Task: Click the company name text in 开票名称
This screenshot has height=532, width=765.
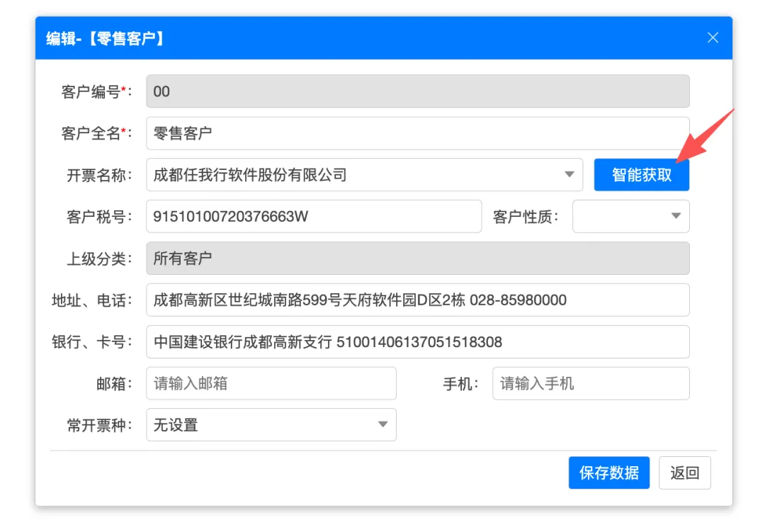Action: (x=250, y=175)
